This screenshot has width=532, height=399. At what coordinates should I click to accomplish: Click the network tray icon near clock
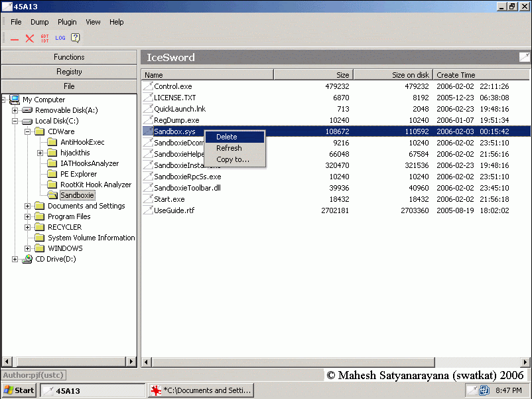point(484,390)
